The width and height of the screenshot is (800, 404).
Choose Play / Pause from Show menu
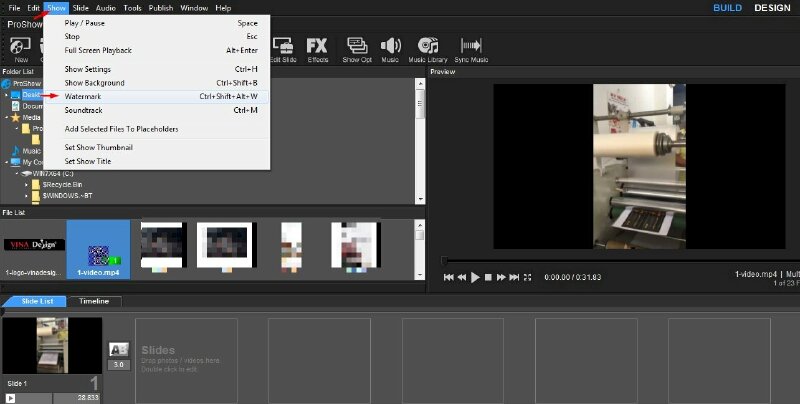coord(157,23)
